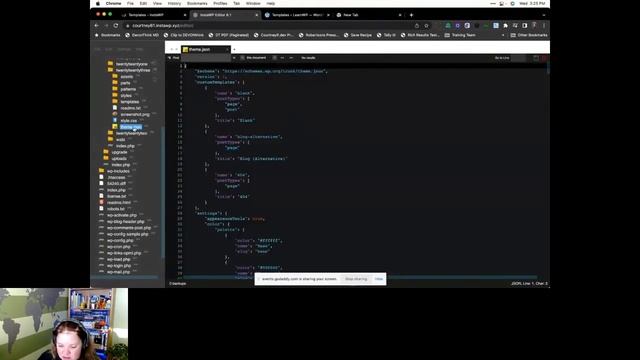Expand the assets folder
The image size is (640, 360).
click(x=127, y=77)
